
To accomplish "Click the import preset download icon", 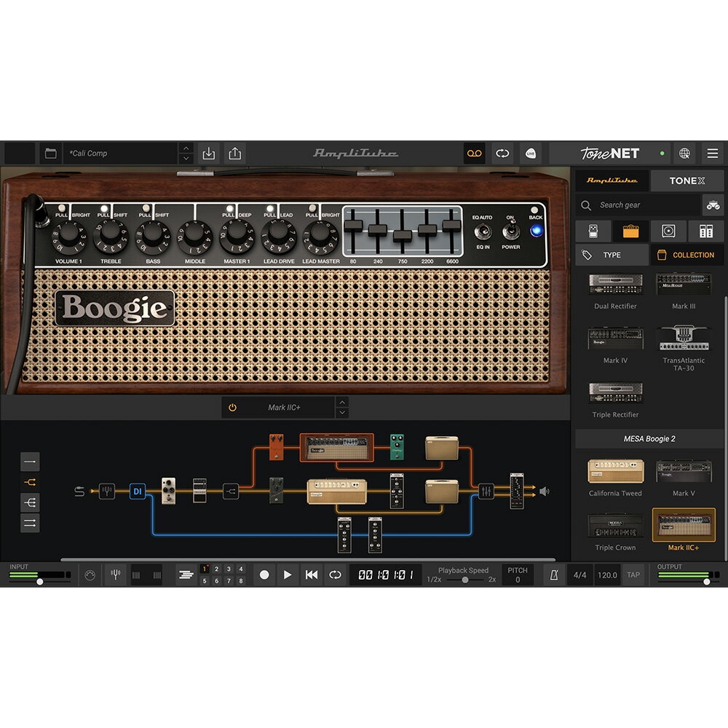I will (x=209, y=153).
